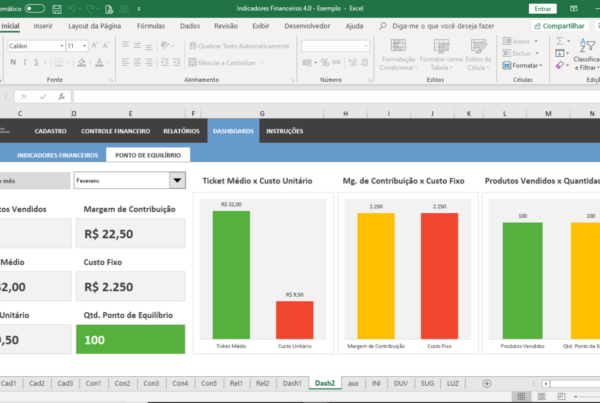Increase font size with the larger A icon
Viewport: 600px width, 403px height.
(x=95, y=46)
